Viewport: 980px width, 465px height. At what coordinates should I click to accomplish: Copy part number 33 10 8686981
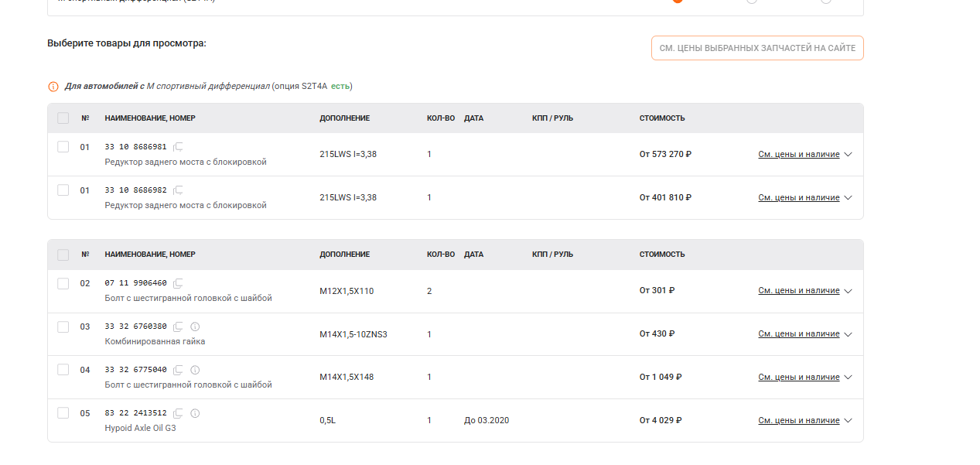178,146
